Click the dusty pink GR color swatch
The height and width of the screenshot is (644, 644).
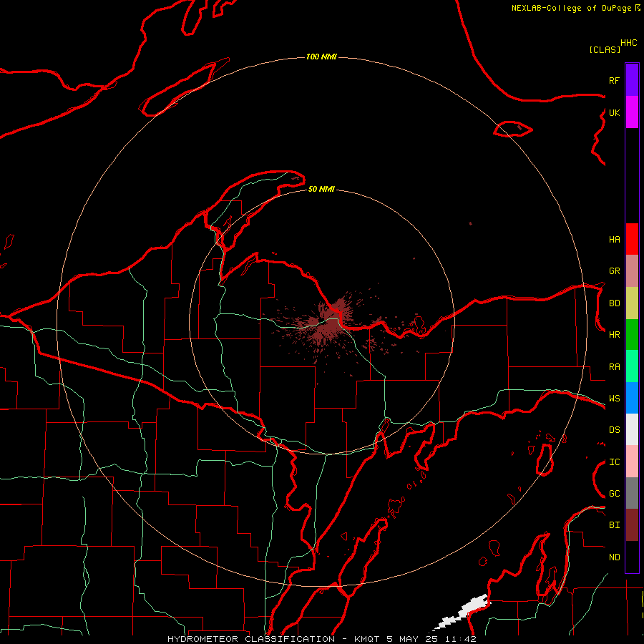[632, 271]
